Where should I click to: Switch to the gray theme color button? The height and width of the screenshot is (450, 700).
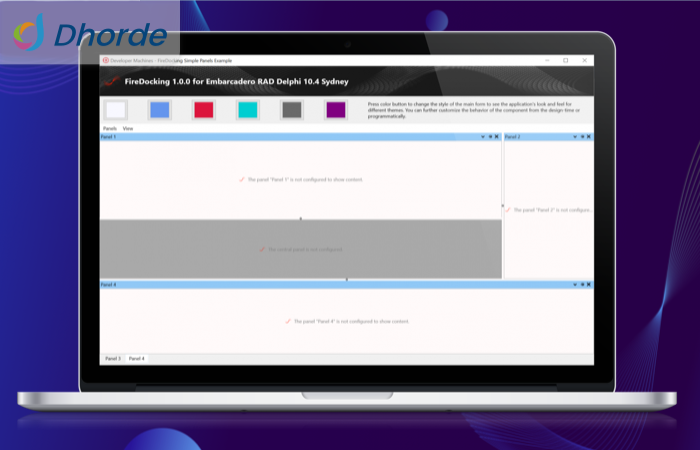(x=291, y=110)
